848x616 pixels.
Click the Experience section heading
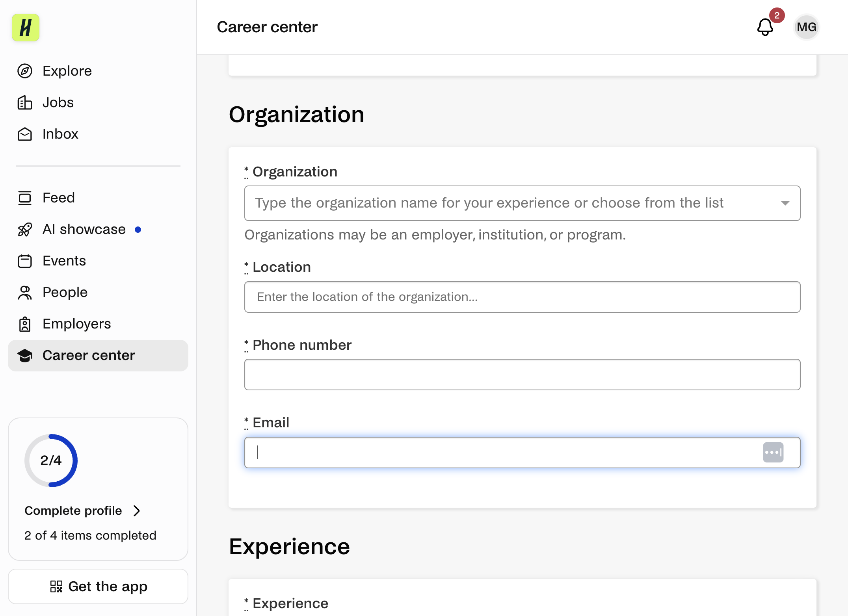tap(289, 547)
